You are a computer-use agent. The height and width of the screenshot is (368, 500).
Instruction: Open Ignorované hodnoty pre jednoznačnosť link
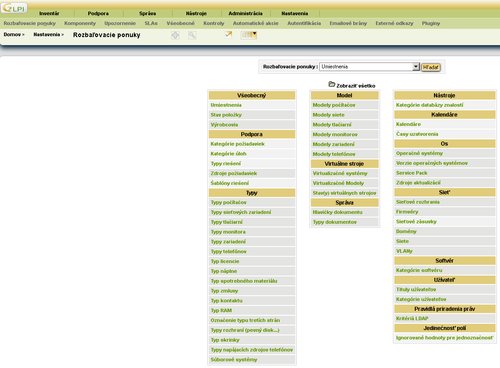point(444,338)
